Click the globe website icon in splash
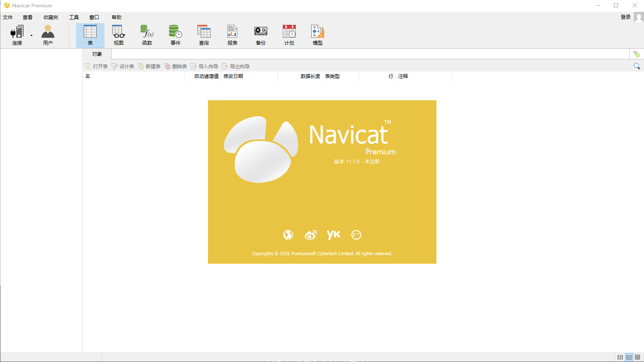This screenshot has height=362, width=644. (288, 235)
